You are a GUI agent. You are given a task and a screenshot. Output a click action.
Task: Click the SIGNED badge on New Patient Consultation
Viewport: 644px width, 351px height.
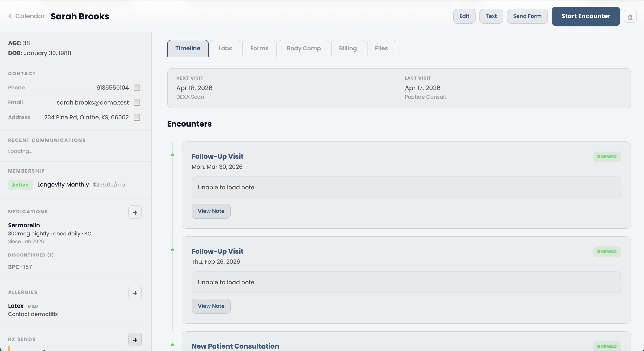pyautogui.click(x=607, y=346)
